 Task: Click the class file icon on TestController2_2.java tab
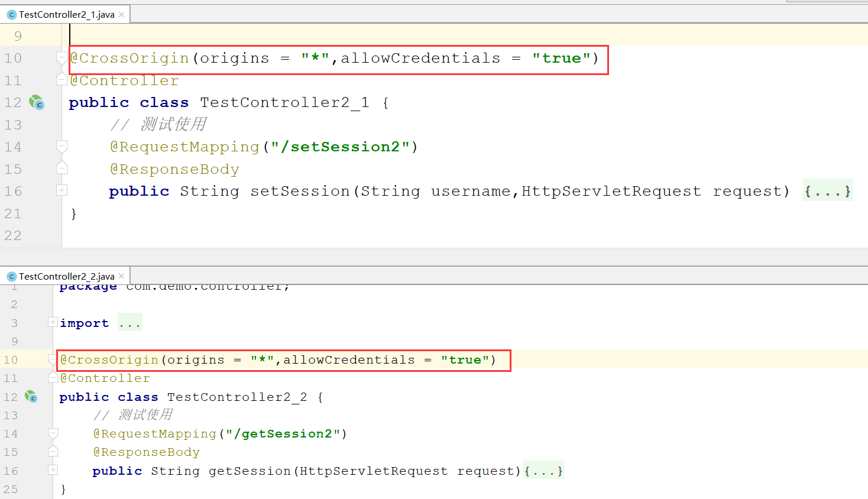[11, 277]
